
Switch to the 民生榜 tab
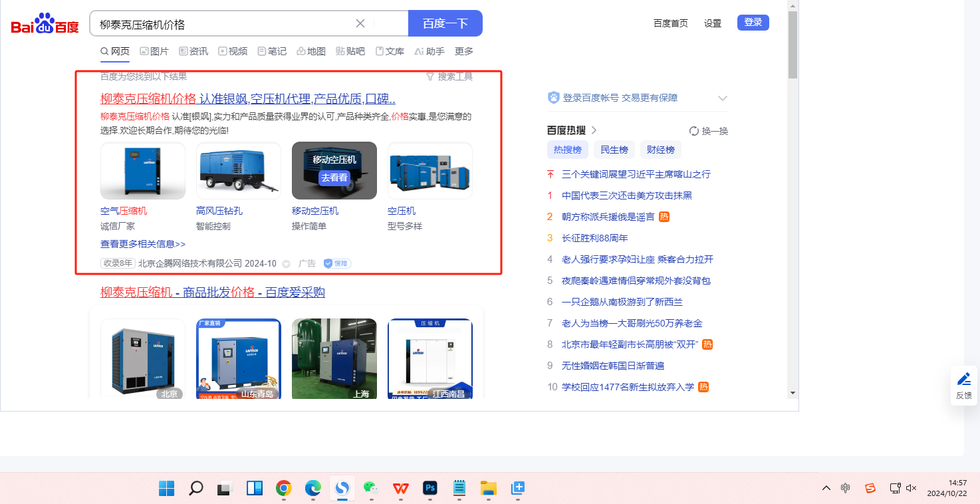click(x=614, y=150)
